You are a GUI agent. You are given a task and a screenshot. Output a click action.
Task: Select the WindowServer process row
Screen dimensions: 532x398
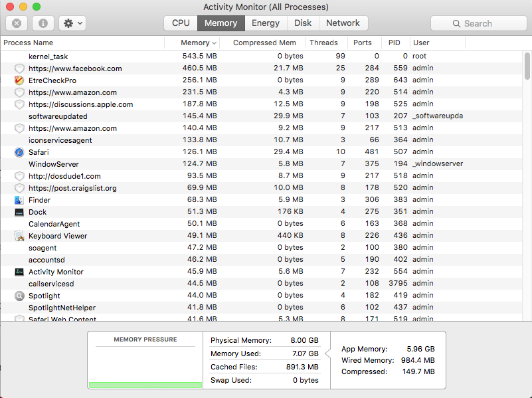[x=261, y=164]
